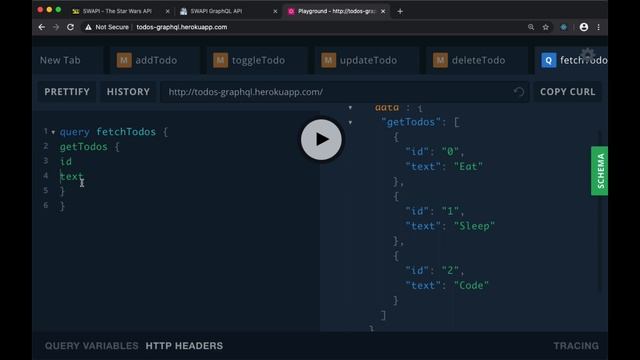Click the reload endpoint schema icon
The image size is (640, 360).
[519, 92]
